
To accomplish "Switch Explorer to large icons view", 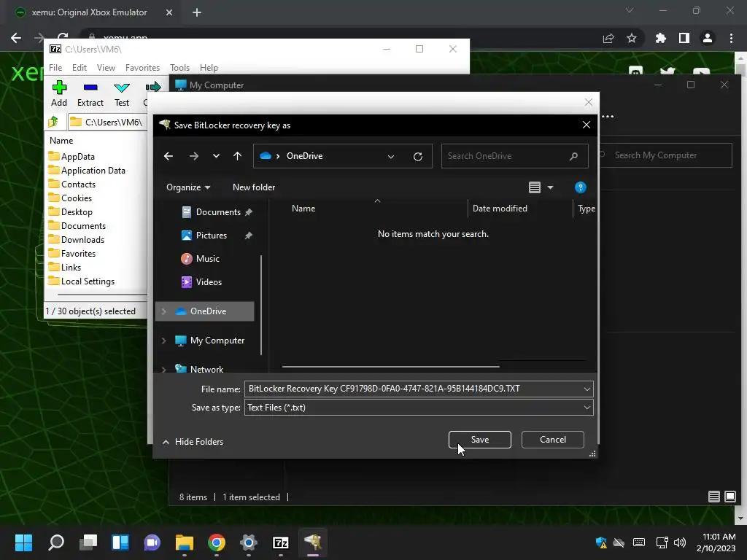I will (x=729, y=497).
